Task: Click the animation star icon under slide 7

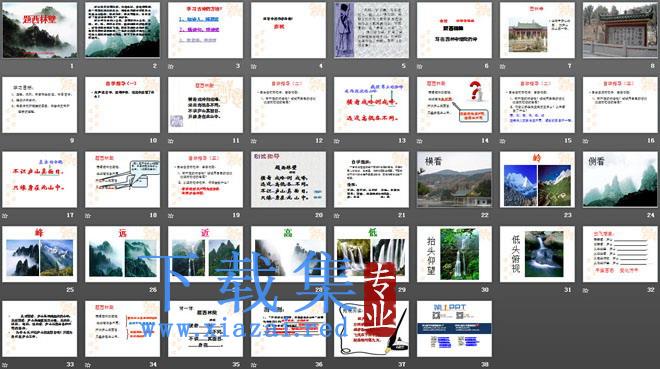Action: pos(503,66)
